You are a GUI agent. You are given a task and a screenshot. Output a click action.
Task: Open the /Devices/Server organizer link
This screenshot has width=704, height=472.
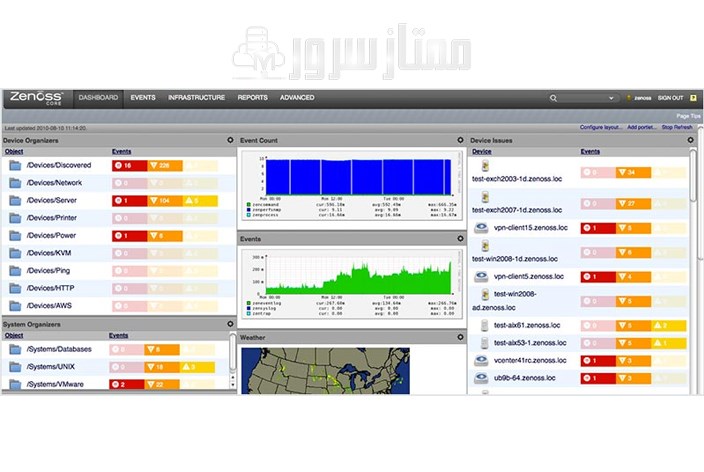52,200
